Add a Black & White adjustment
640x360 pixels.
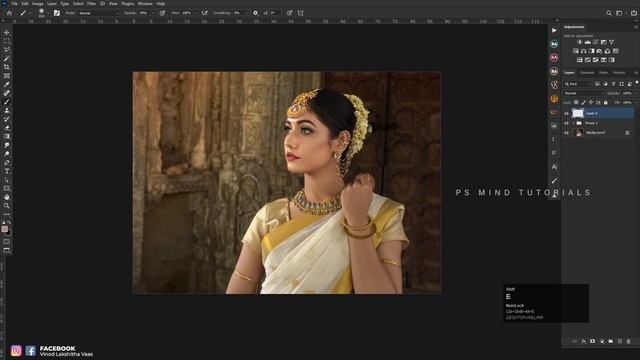pos(591,51)
